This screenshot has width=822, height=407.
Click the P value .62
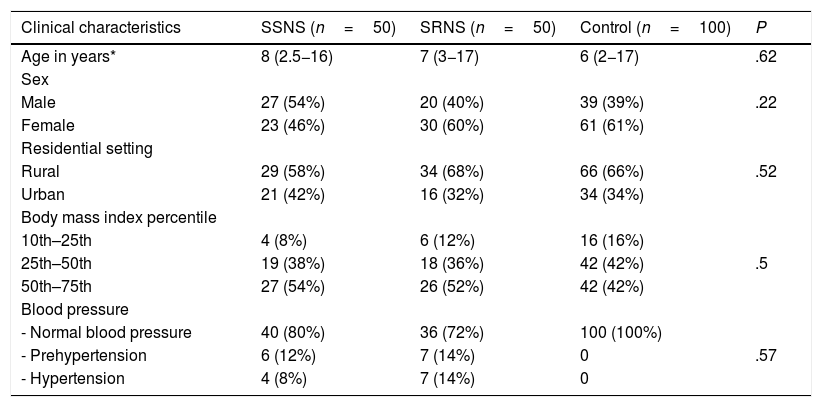point(767,56)
